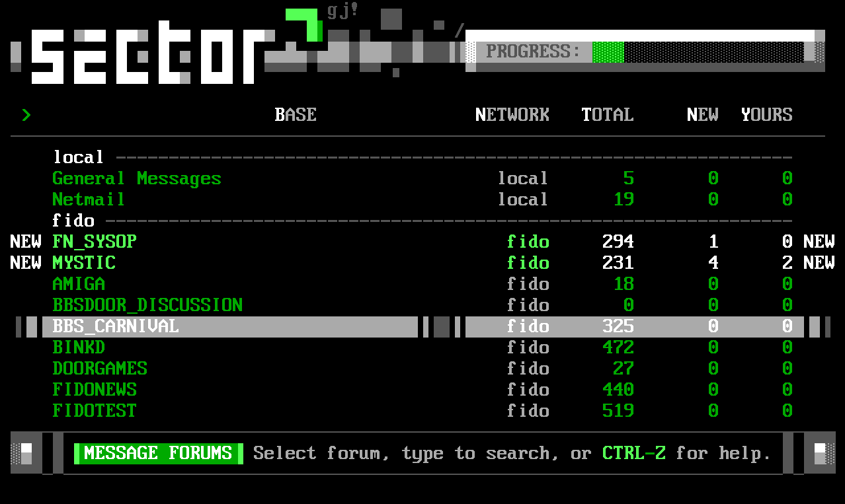Open the DOORGAMES forum
Image resolution: width=845 pixels, height=504 pixels.
pos(100,369)
